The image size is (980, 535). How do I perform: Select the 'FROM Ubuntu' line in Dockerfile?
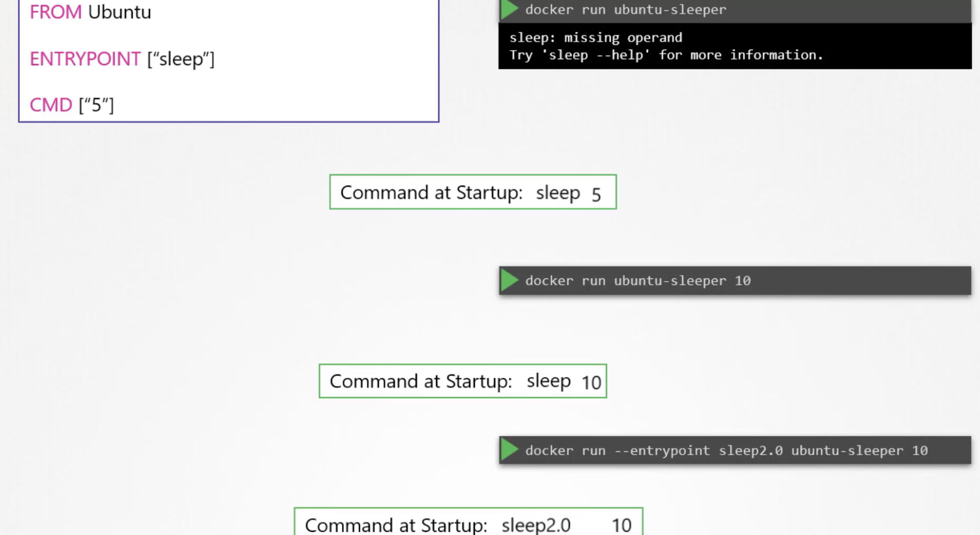point(90,11)
